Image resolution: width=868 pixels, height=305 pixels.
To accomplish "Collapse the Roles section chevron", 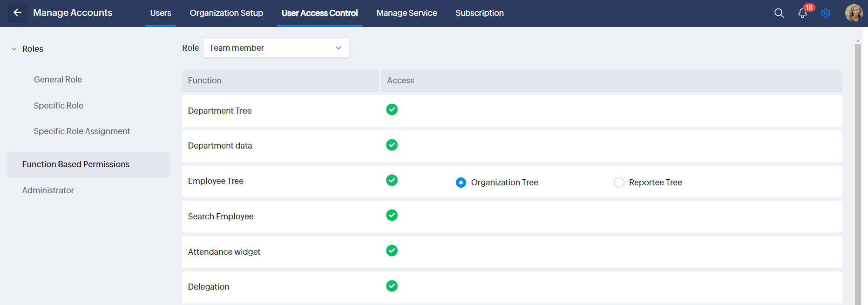I will 14,49.
